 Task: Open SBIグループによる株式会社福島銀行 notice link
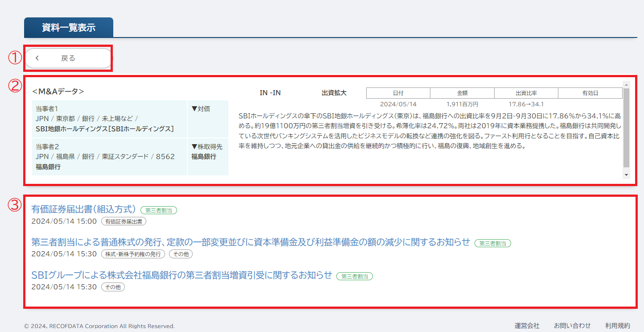click(x=182, y=275)
